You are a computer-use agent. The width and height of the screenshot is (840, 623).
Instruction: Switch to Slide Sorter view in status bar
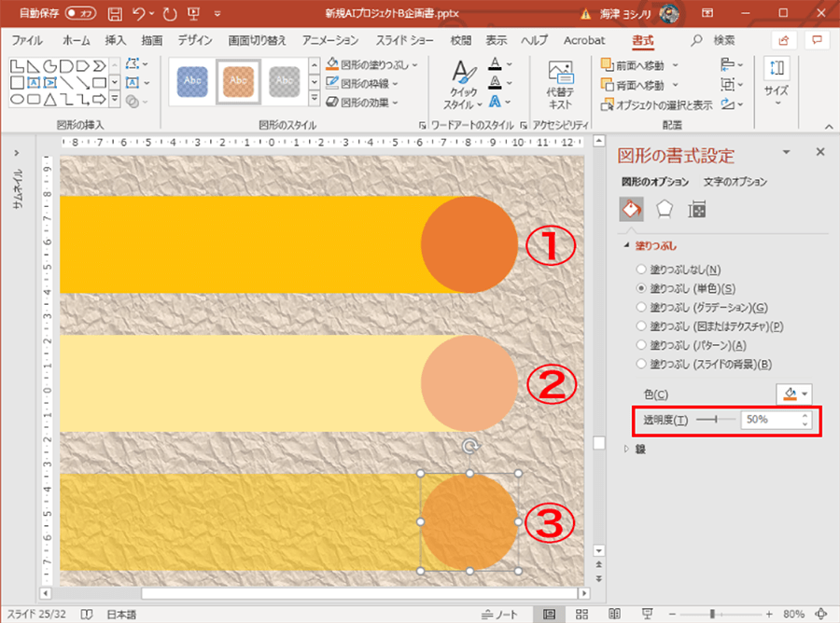click(581, 614)
